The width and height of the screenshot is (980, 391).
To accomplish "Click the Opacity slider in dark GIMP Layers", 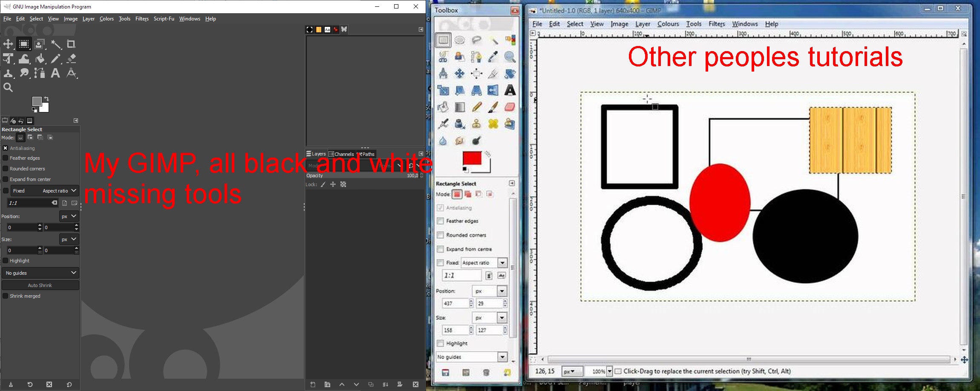I will click(364, 175).
